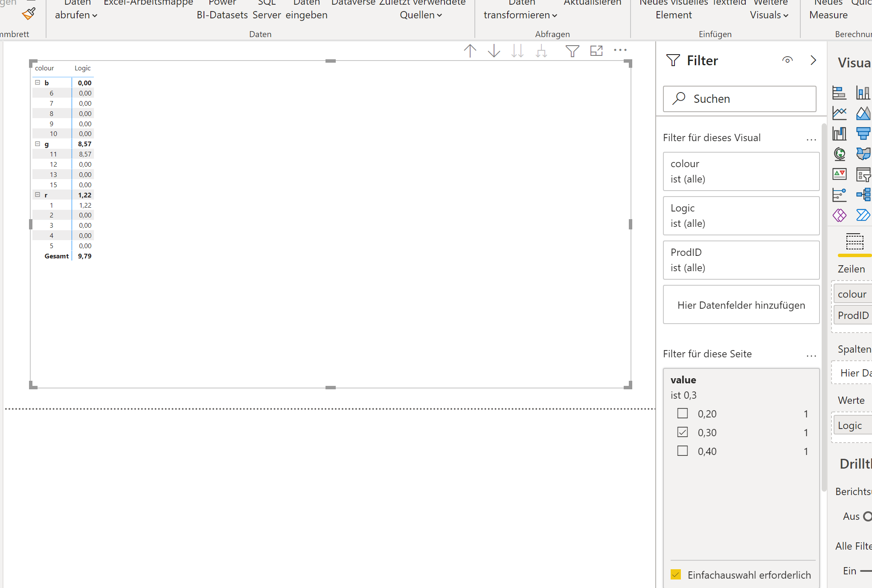The width and height of the screenshot is (872, 588).
Task: Expand all down one level icon
Action: coord(541,51)
